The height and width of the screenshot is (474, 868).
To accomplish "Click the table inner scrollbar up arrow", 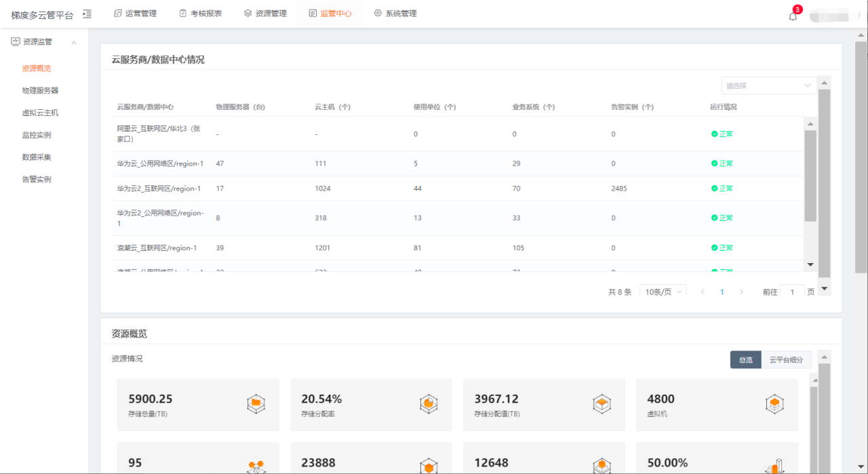I will pyautogui.click(x=810, y=123).
